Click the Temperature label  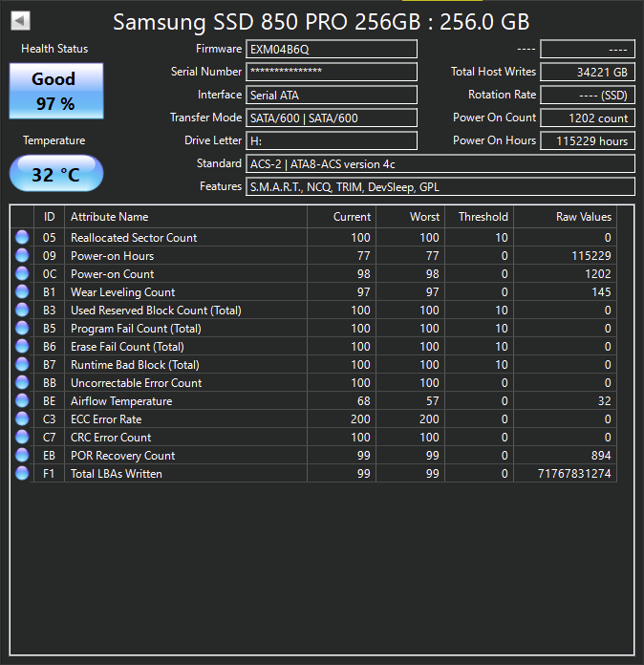[54, 140]
